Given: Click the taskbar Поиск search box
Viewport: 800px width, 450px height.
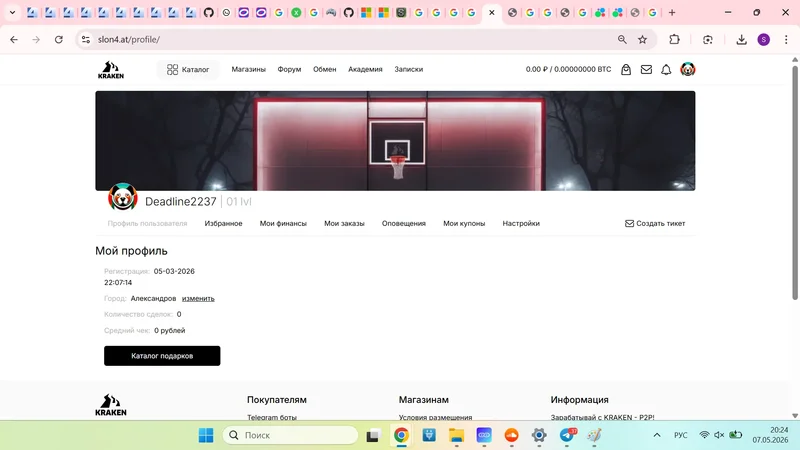Looking at the screenshot, I should tap(290, 435).
